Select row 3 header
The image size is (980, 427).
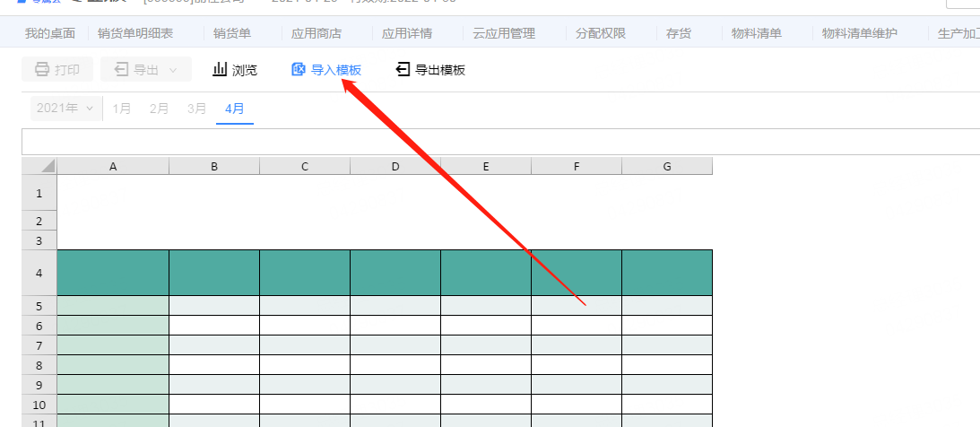[39, 240]
